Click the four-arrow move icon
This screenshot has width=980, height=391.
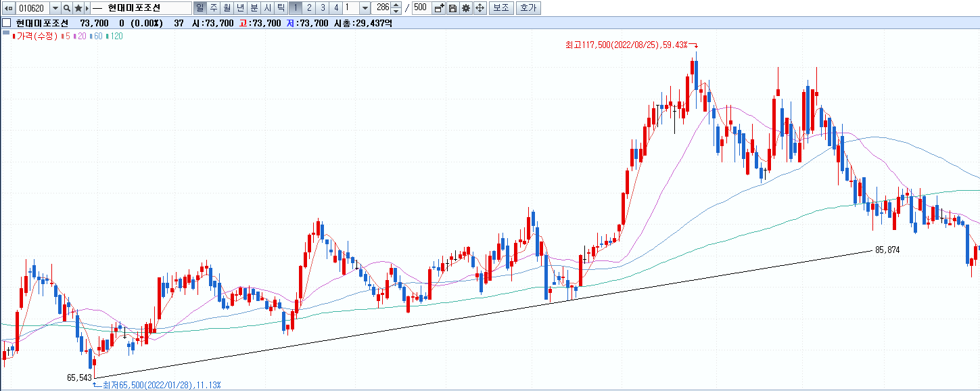(x=480, y=8)
